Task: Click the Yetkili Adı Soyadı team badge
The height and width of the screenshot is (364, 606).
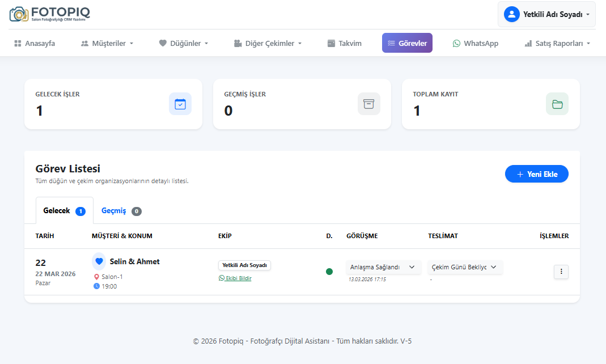Action: (244, 265)
